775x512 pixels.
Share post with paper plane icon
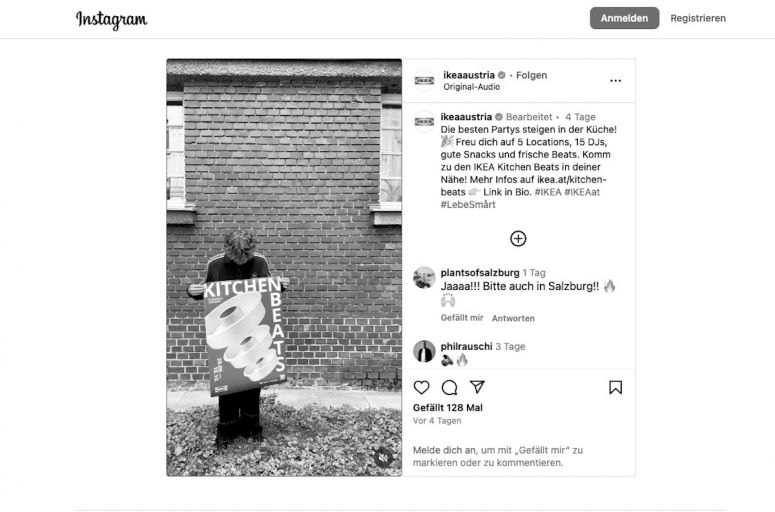pos(477,387)
